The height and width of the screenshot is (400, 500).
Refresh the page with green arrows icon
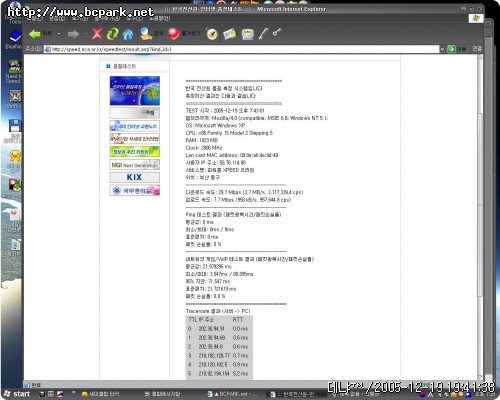tap(113, 34)
